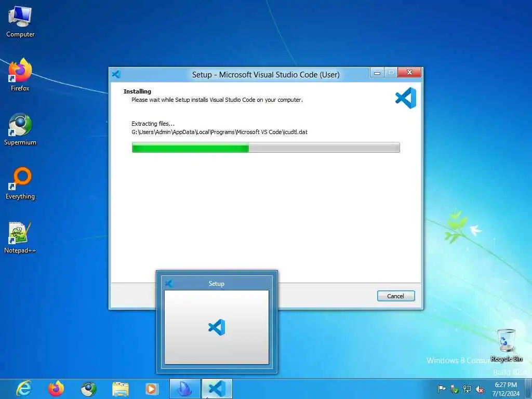This screenshot has width=532, height=399.
Task: Select the Setup taskbar preview thumbnail
Action: [217, 327]
